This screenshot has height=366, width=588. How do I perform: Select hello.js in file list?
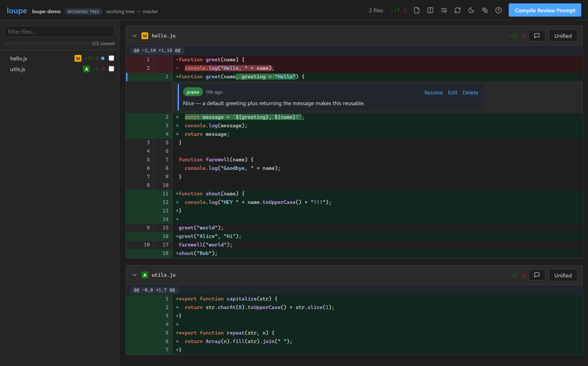[x=59, y=58]
